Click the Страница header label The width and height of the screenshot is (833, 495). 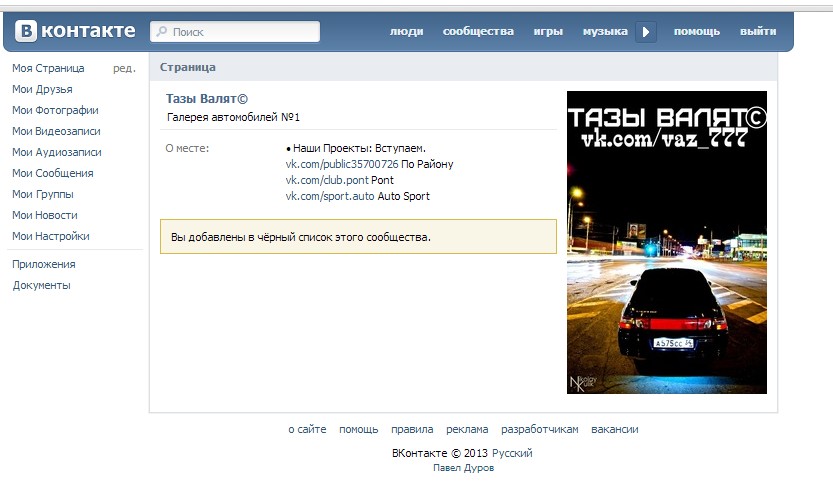pos(188,67)
